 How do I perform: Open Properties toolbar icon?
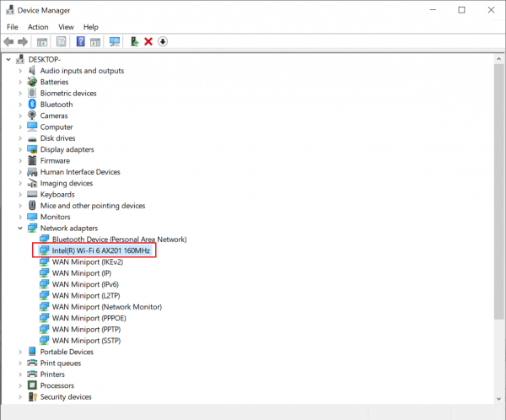pos(61,41)
